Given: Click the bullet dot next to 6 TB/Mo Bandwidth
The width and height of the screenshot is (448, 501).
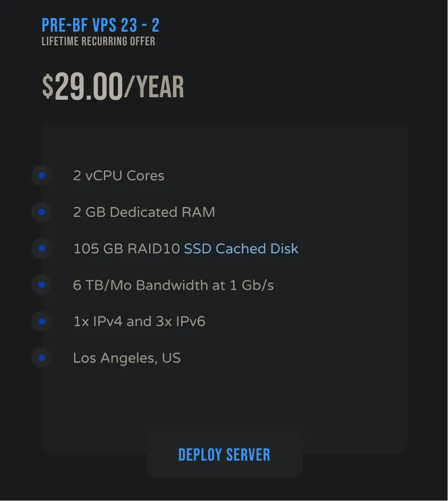Looking at the screenshot, I should tap(42, 285).
